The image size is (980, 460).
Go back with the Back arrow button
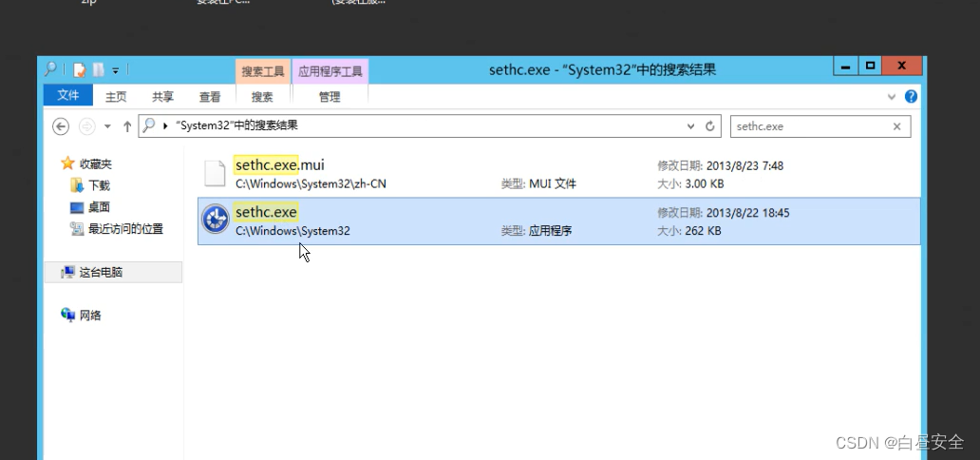click(x=60, y=126)
